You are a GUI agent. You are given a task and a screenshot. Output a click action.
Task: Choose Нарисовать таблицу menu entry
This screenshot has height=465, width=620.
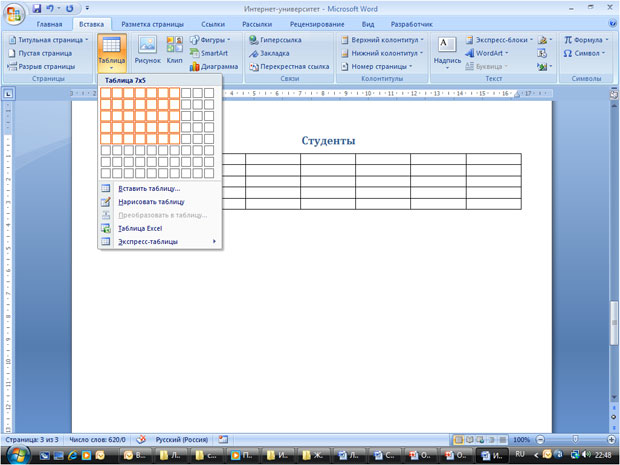coord(160,202)
